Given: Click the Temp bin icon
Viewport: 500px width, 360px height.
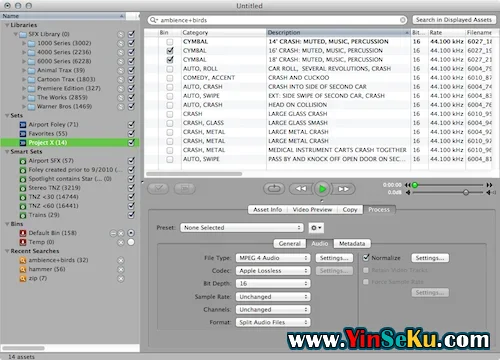Looking at the screenshot, I should click(23, 242).
